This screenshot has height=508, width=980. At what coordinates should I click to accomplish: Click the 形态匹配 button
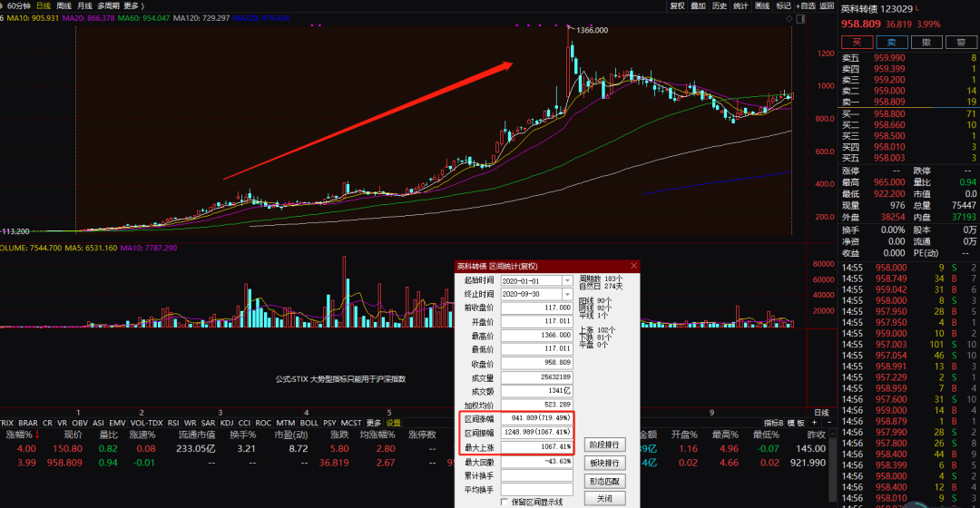(x=604, y=481)
